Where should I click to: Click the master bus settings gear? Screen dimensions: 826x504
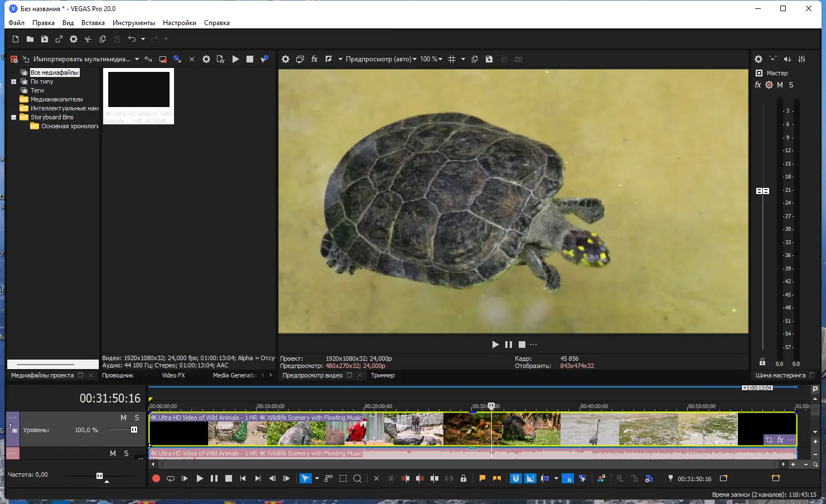(x=759, y=59)
